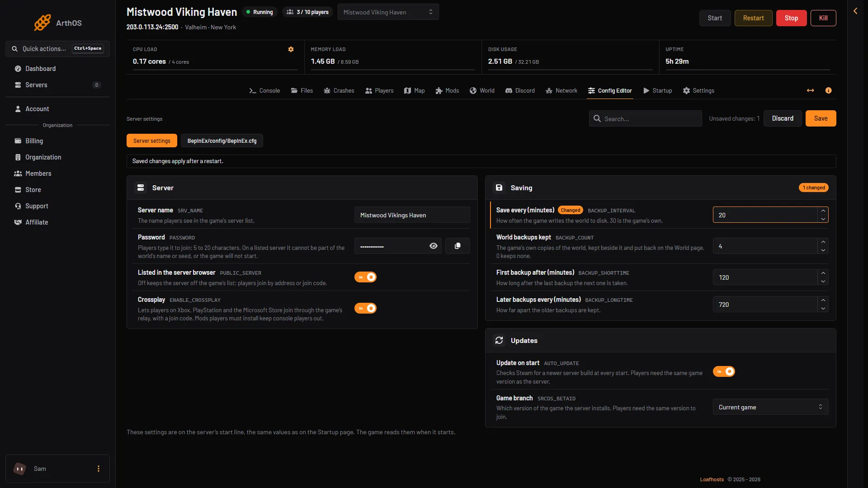The height and width of the screenshot is (488, 868).
Task: Follow the Loafhosts footer link
Action: coord(712,479)
